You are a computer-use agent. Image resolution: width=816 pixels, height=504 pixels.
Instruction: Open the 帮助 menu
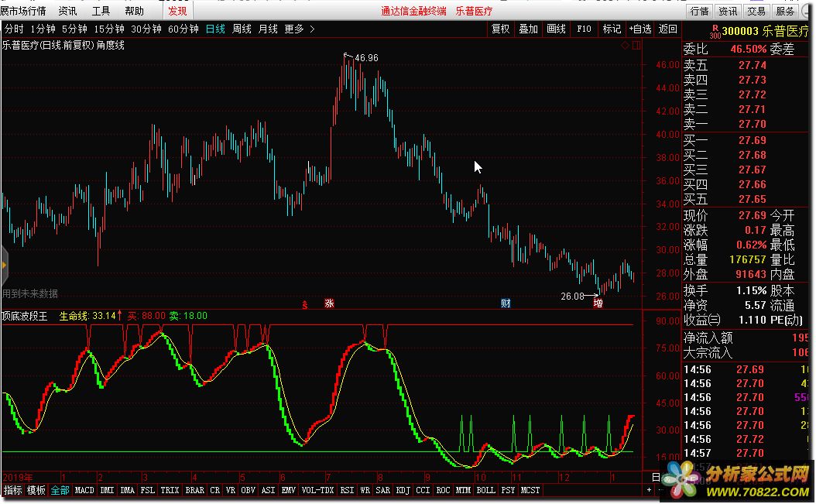click(134, 11)
